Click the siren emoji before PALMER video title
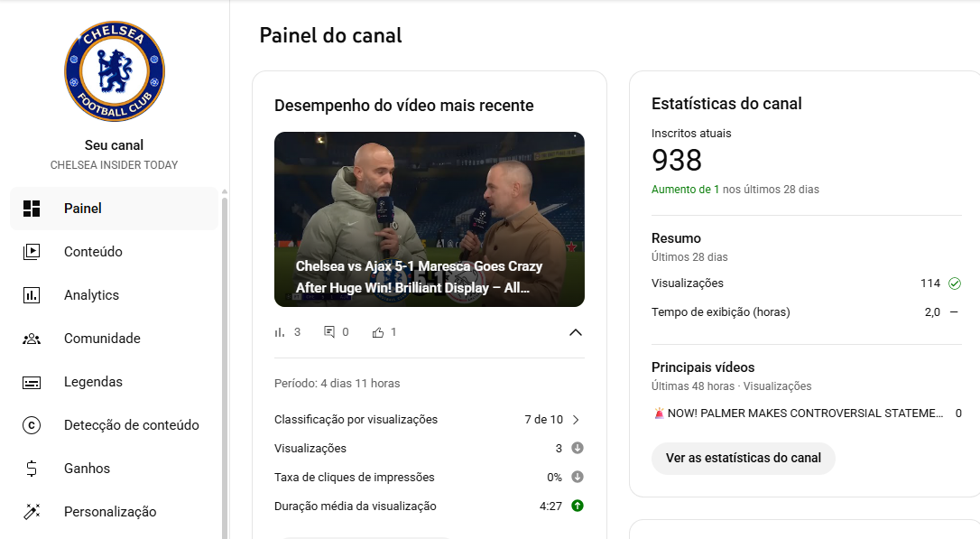Screen dimensions: 980x539 [658, 413]
